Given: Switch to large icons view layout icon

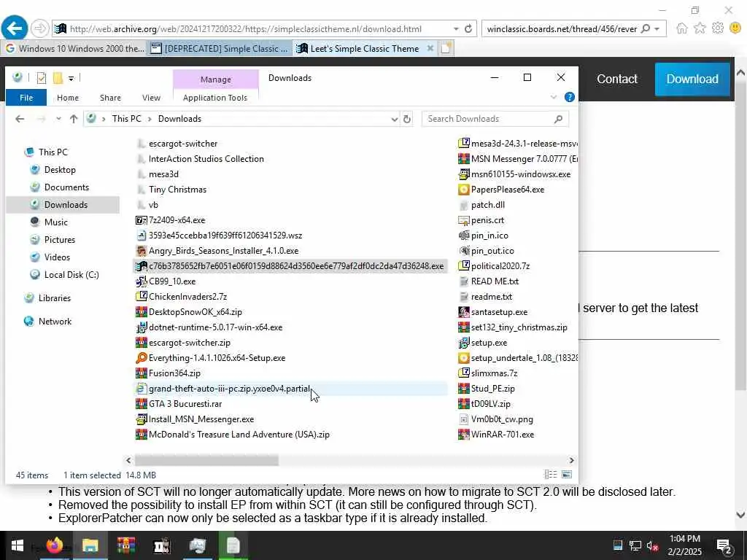Looking at the screenshot, I should coord(566,474).
